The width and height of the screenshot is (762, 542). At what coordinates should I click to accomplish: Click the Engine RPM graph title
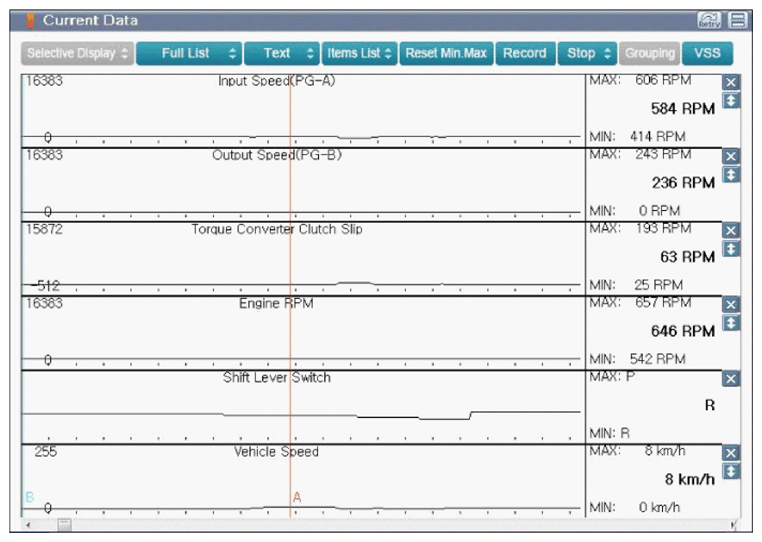pos(276,303)
